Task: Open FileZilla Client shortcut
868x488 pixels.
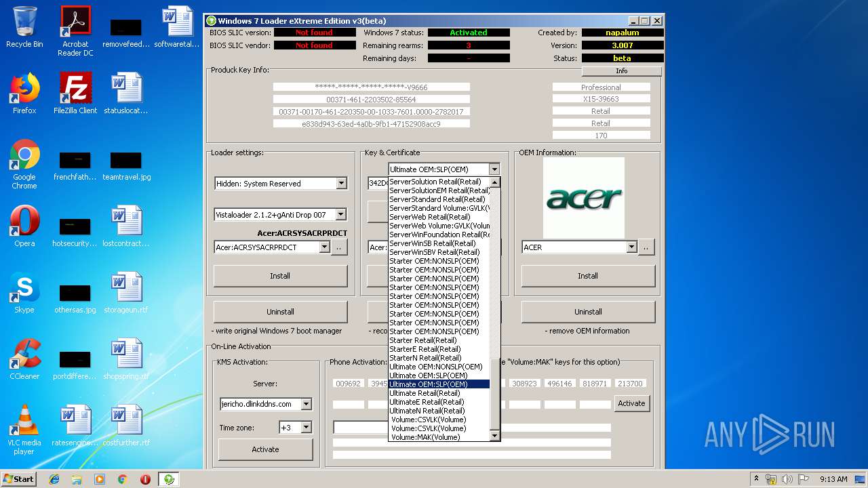Action: pos(75,93)
